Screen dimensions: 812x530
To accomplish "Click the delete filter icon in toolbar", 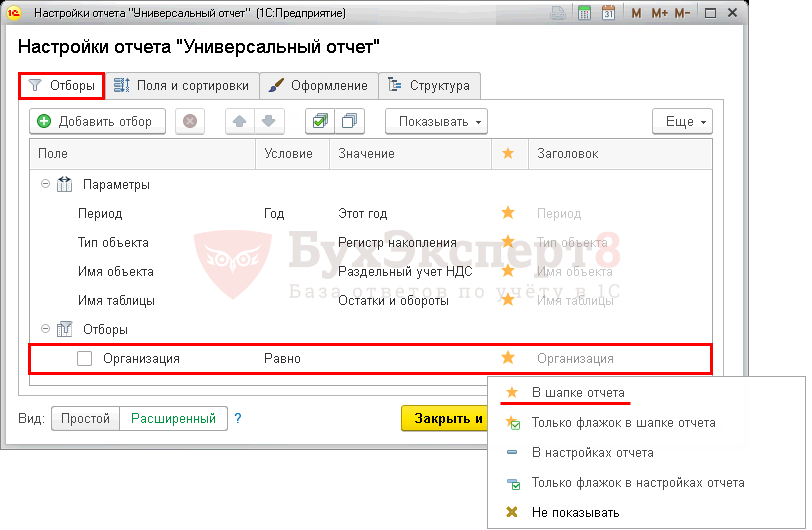I will [x=190, y=121].
